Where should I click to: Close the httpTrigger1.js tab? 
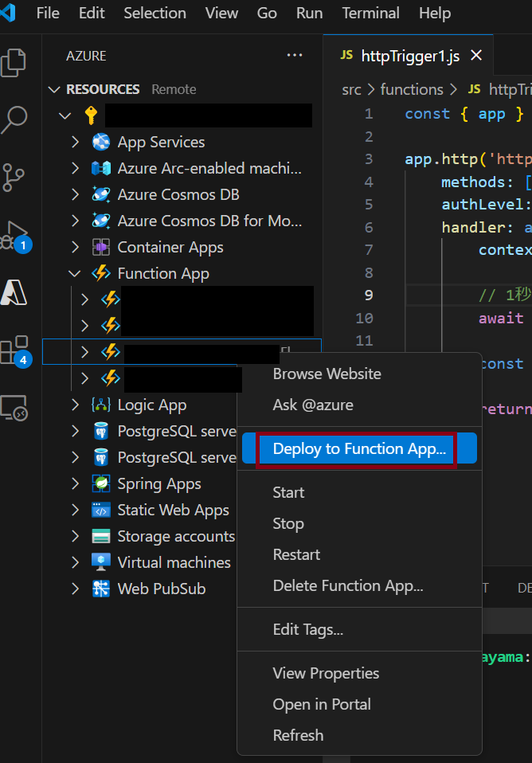pos(476,56)
